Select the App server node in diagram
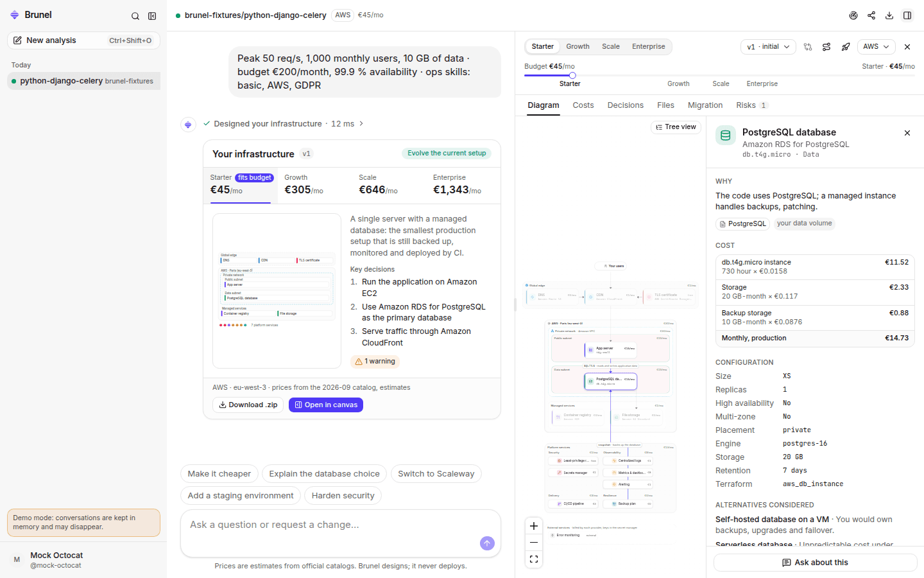 point(610,350)
